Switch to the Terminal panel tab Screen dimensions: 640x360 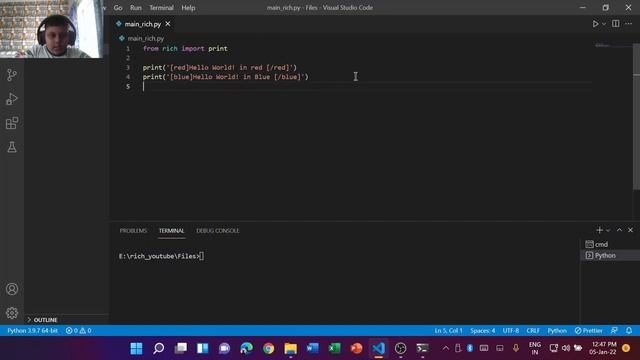tap(171, 231)
